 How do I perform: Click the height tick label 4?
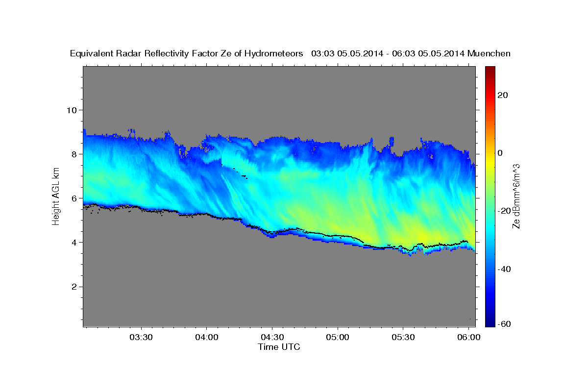[x=73, y=243]
